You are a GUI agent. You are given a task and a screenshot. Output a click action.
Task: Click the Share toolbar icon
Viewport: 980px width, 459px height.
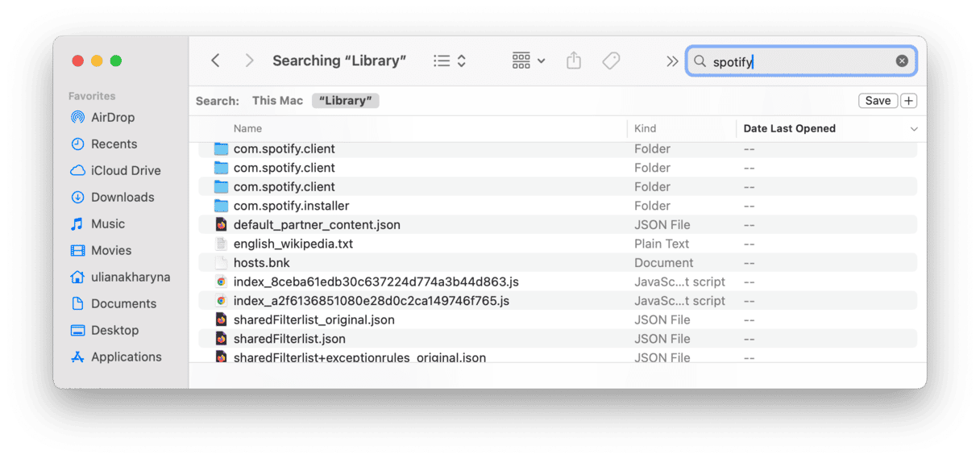pyautogui.click(x=574, y=61)
